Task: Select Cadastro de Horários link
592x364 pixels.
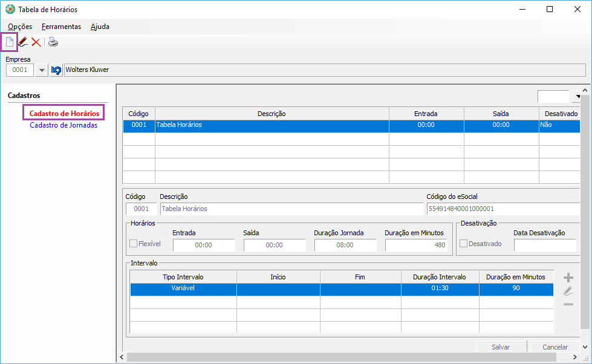Action: coord(64,113)
